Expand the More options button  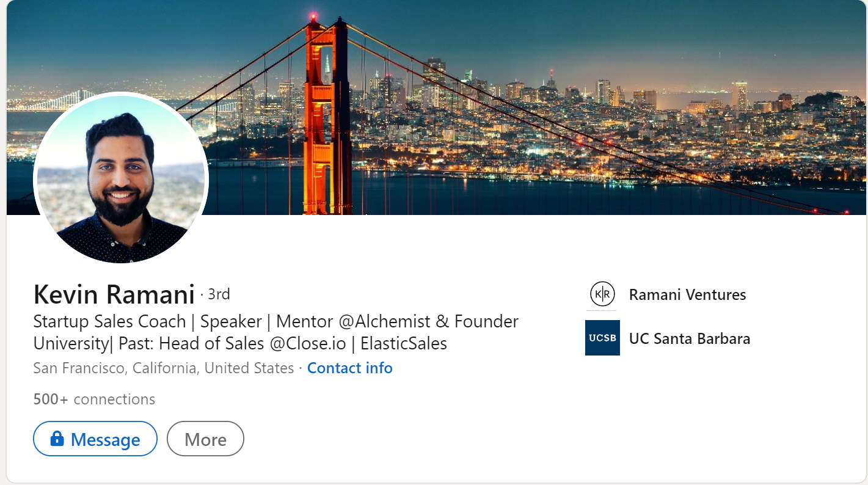205,439
